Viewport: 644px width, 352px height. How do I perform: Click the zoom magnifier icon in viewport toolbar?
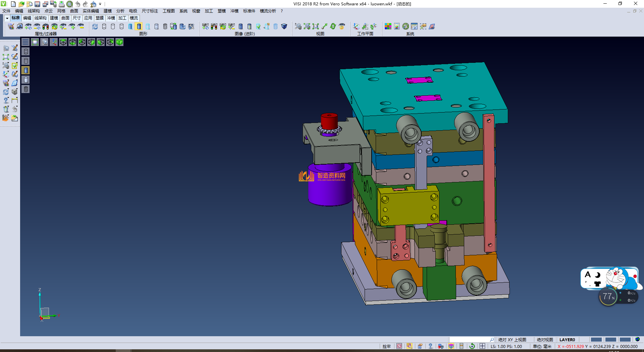click(44, 42)
